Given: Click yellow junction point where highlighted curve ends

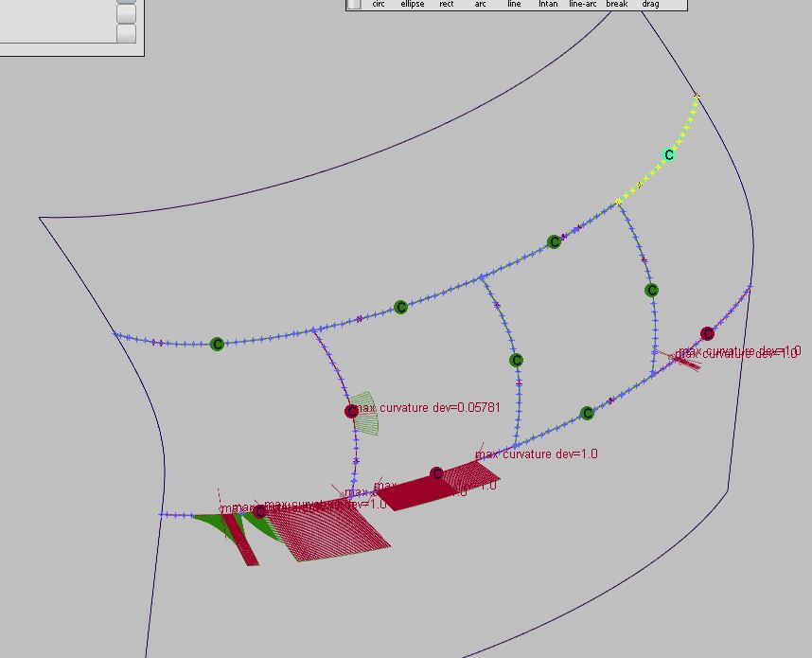Looking at the screenshot, I should click(x=618, y=202).
